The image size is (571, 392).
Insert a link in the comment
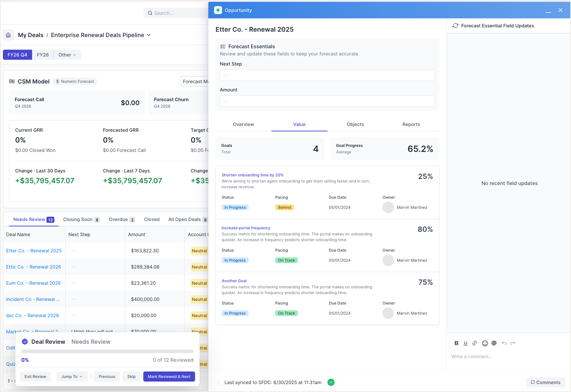475,343
